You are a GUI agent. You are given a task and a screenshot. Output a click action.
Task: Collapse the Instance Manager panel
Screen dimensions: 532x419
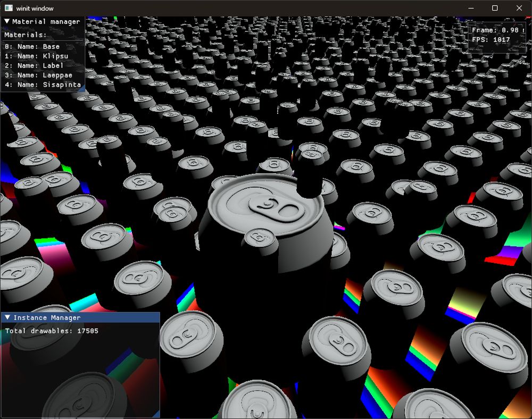7,317
